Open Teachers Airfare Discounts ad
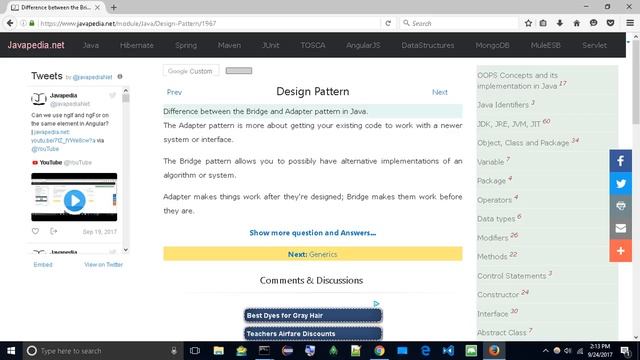This screenshot has width=640, height=360. [x=313, y=333]
